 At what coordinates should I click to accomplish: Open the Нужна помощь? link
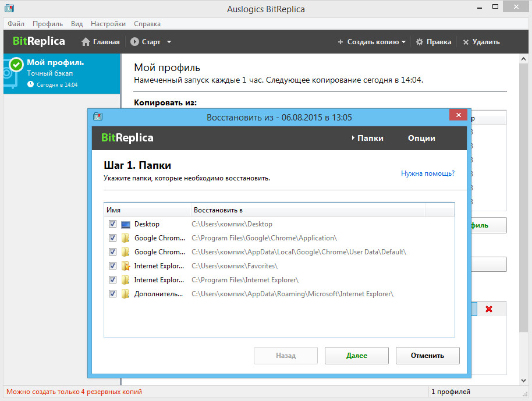[x=428, y=173]
